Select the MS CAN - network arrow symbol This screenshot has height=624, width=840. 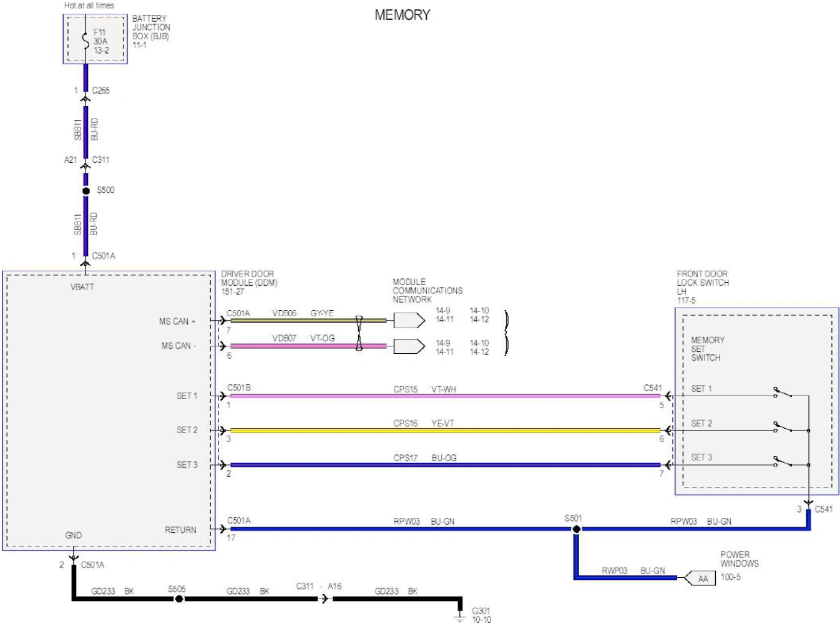tap(409, 346)
